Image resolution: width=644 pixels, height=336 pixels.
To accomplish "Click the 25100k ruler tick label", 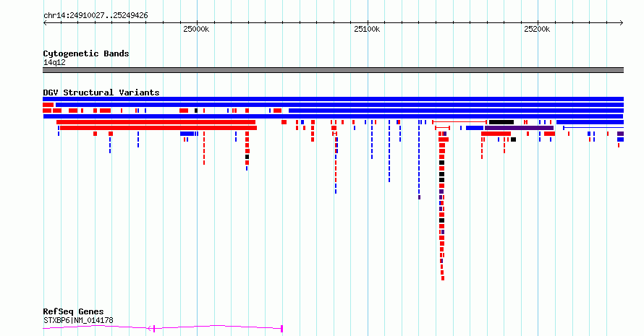I will click(x=367, y=29).
